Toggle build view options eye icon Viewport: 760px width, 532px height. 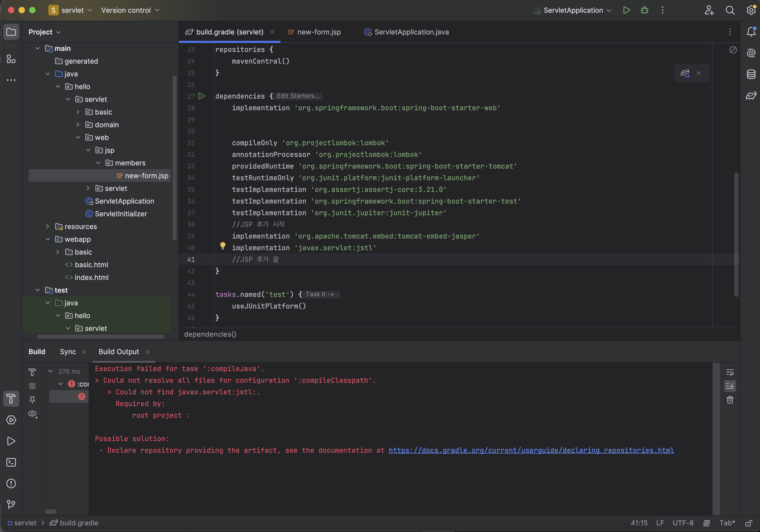(32, 414)
